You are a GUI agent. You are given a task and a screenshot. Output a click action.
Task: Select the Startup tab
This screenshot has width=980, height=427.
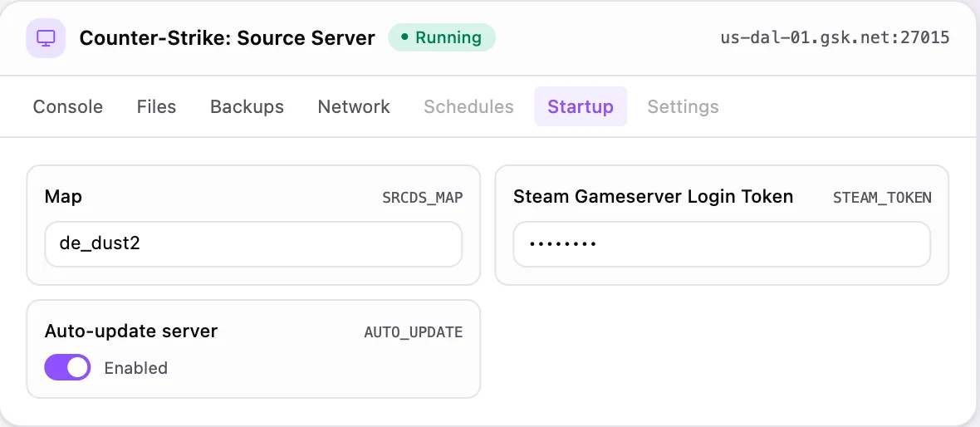pyautogui.click(x=581, y=106)
